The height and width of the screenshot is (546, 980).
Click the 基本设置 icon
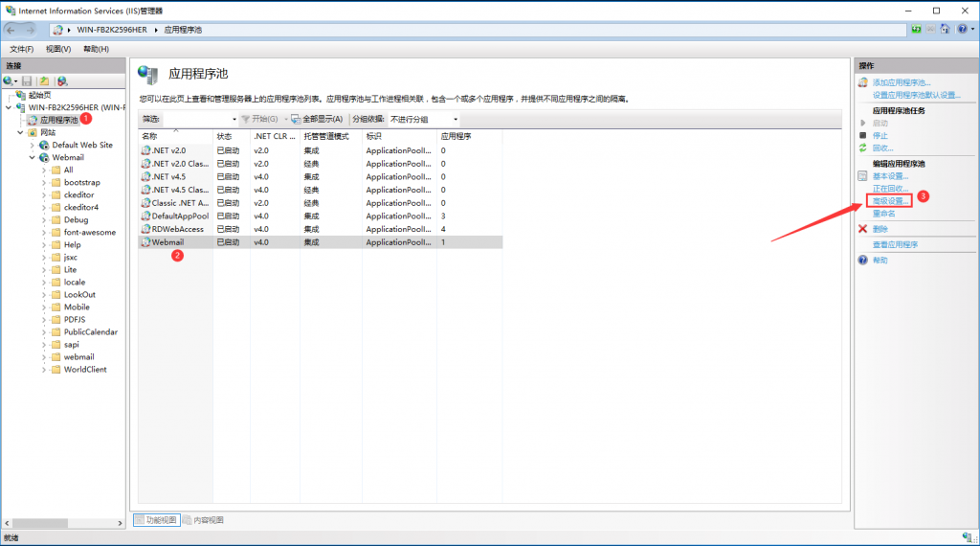tap(862, 176)
